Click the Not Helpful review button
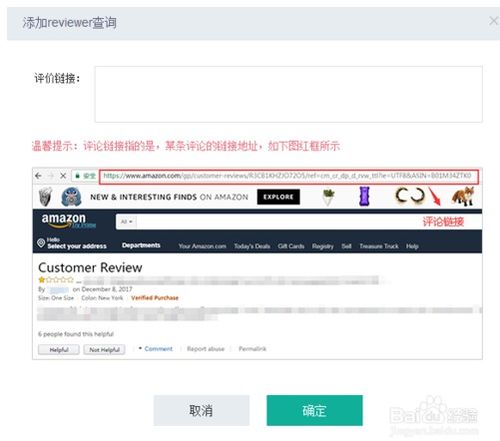 [104, 350]
